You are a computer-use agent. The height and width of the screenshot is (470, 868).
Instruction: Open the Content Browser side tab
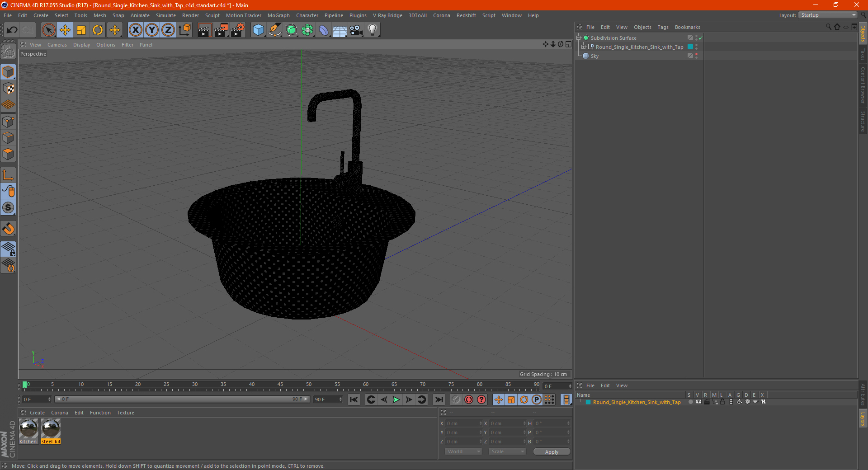click(863, 85)
